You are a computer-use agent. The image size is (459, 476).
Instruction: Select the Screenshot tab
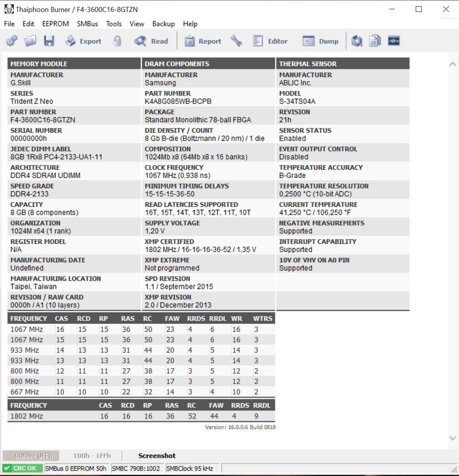point(157,456)
